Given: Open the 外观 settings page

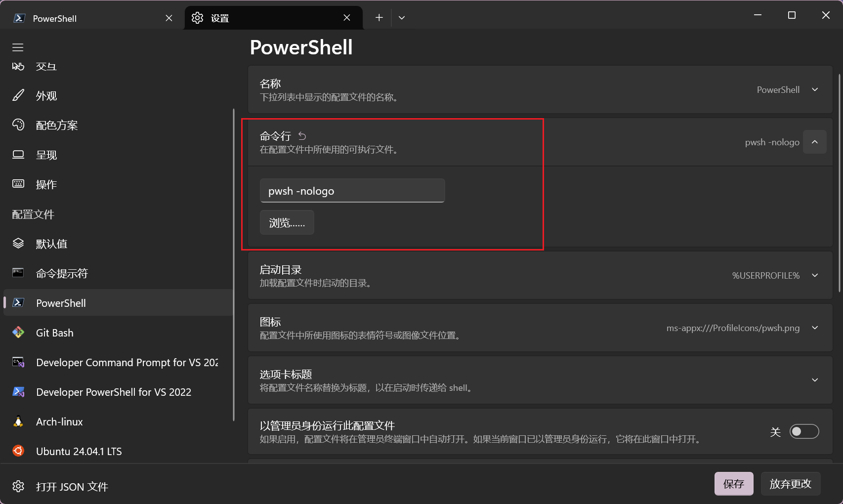Looking at the screenshot, I should pos(118,95).
